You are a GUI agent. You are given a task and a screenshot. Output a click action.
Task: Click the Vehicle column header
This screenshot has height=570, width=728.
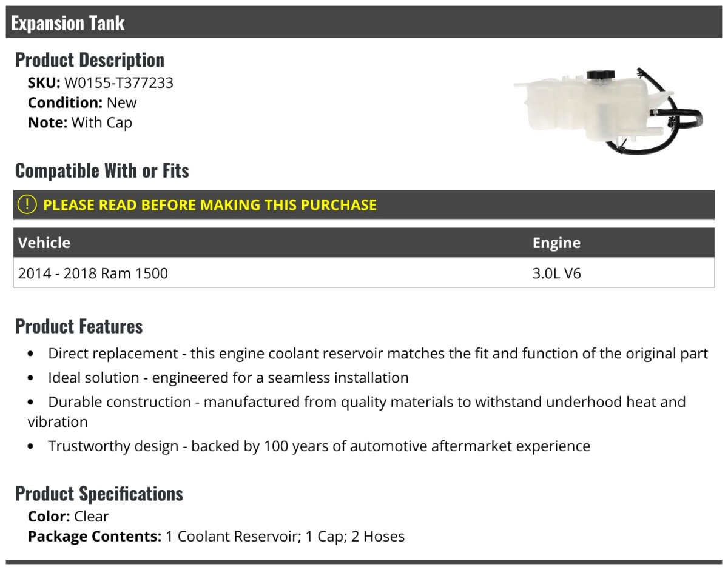[x=44, y=243]
